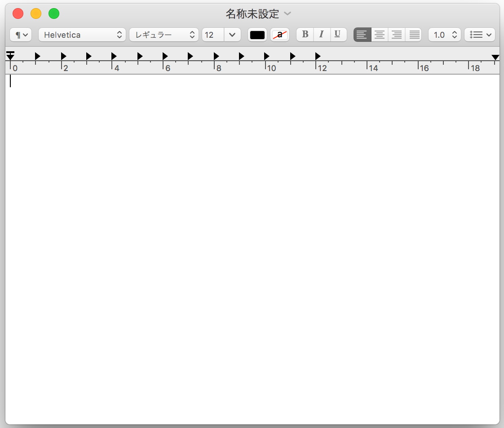This screenshot has height=428, width=504.
Task: Click the 名称未設定 document title
Action: click(x=252, y=14)
